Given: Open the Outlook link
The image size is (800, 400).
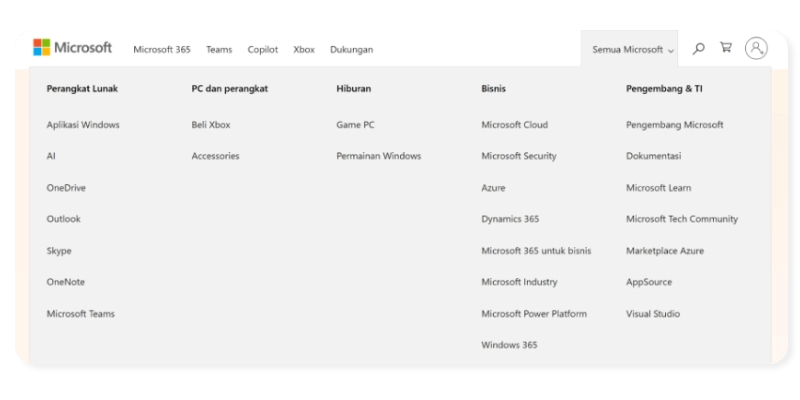Looking at the screenshot, I should point(64,219).
